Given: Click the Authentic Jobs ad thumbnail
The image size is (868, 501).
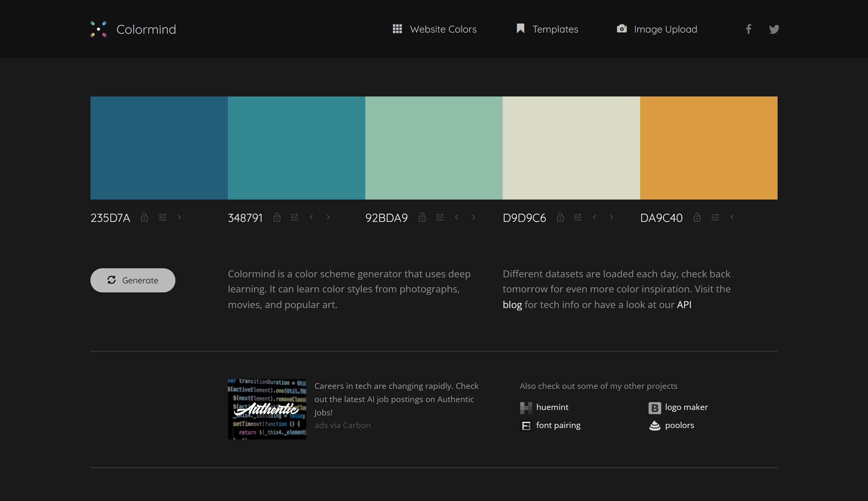Looking at the screenshot, I should pyautogui.click(x=267, y=409).
